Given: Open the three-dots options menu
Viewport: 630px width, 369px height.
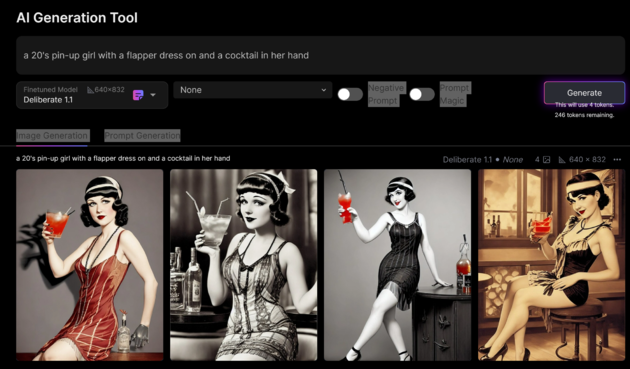Looking at the screenshot, I should pyautogui.click(x=617, y=160).
